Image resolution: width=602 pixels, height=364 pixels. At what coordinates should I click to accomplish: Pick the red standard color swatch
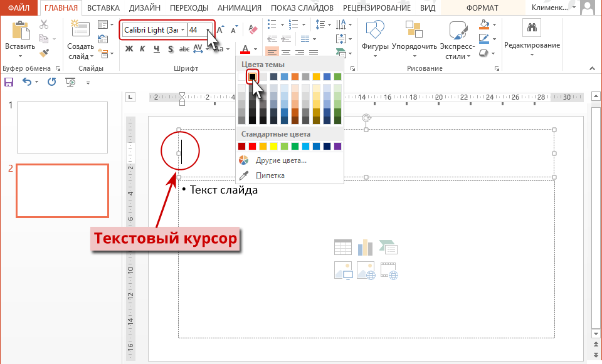pos(252,146)
